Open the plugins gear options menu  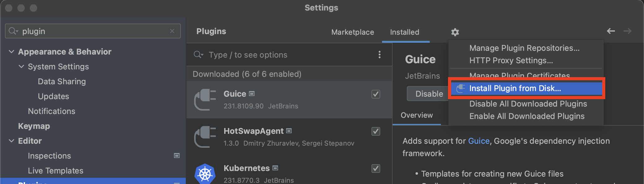pyautogui.click(x=455, y=32)
